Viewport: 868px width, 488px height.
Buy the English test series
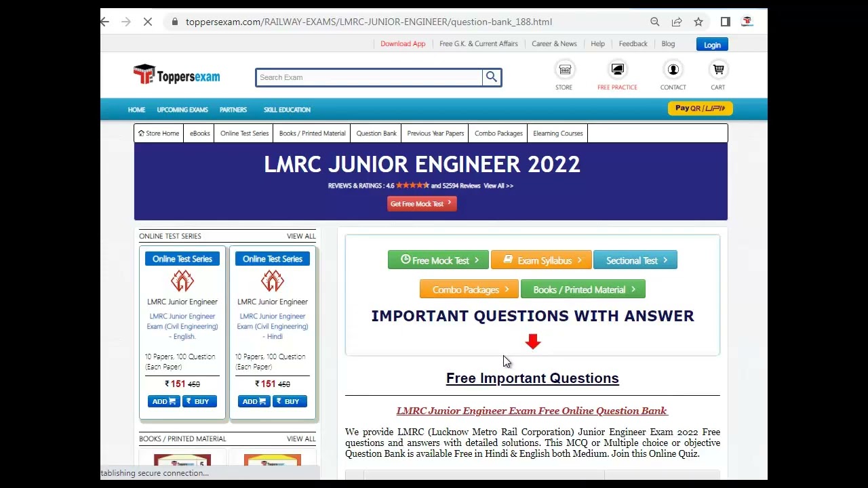(x=198, y=401)
